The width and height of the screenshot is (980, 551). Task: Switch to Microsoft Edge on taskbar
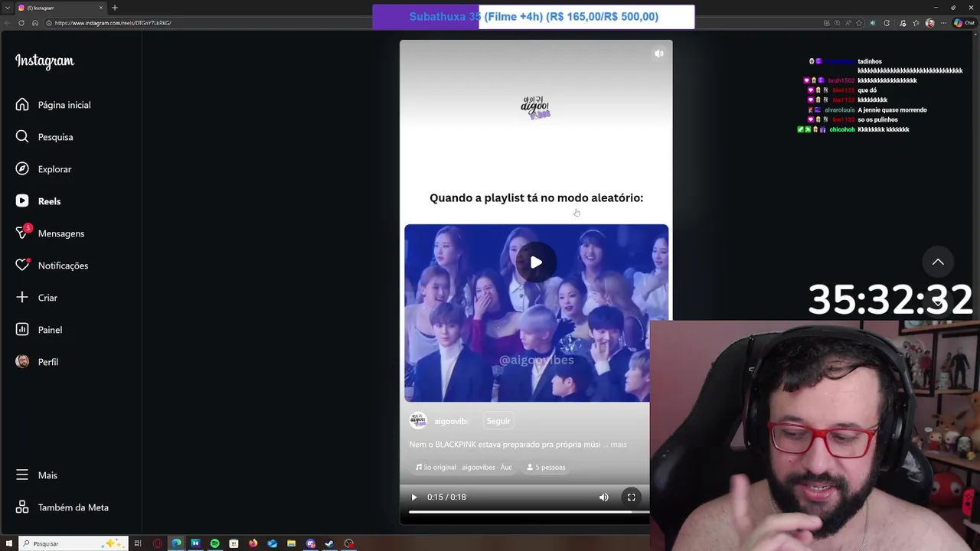(x=177, y=543)
